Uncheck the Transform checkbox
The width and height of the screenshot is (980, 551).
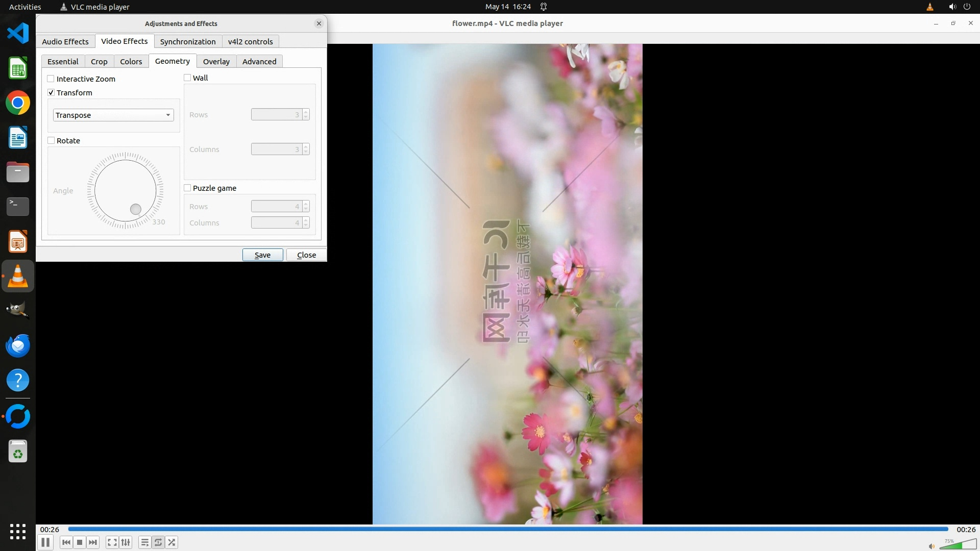pos(51,92)
